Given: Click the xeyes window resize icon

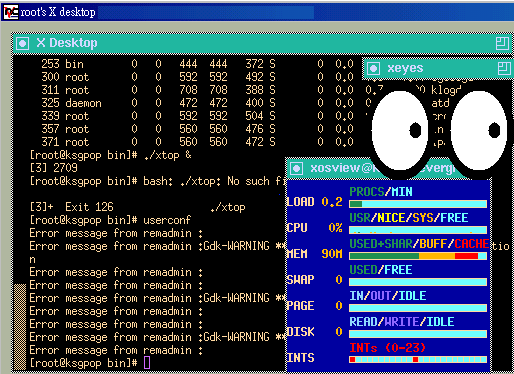Looking at the screenshot, I should point(504,68).
